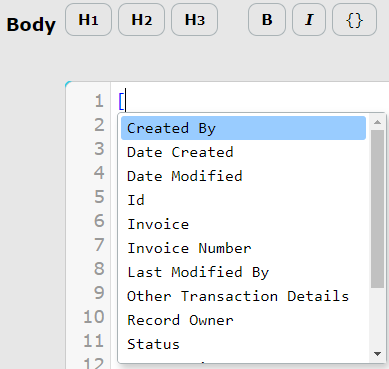This screenshot has width=389, height=369.
Task: Select the 'Id' field suggestion
Action: pos(243,200)
